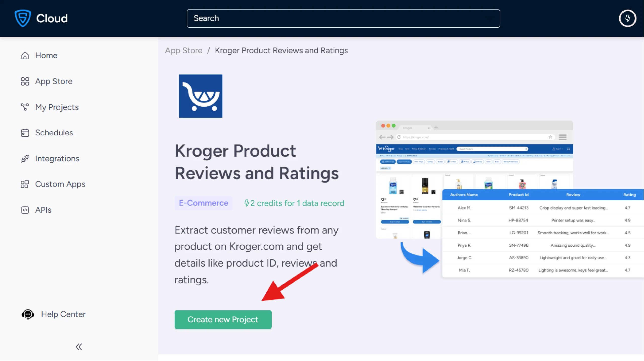Open the Help Center link
The width and height of the screenshot is (644, 361).
click(x=63, y=314)
